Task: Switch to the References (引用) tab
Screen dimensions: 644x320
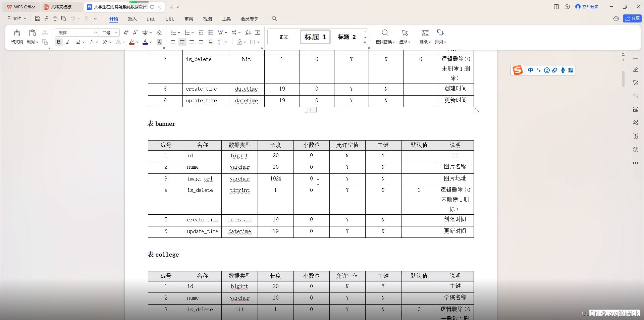Action: point(170,19)
